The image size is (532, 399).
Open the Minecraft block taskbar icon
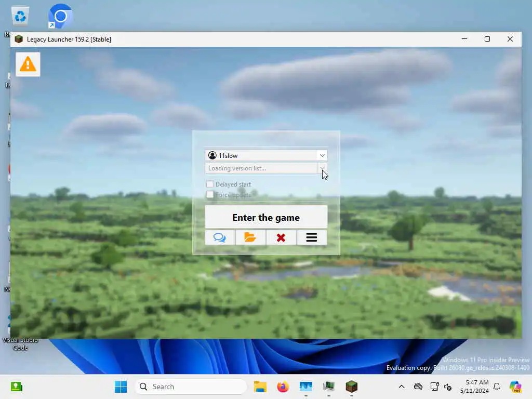352,387
